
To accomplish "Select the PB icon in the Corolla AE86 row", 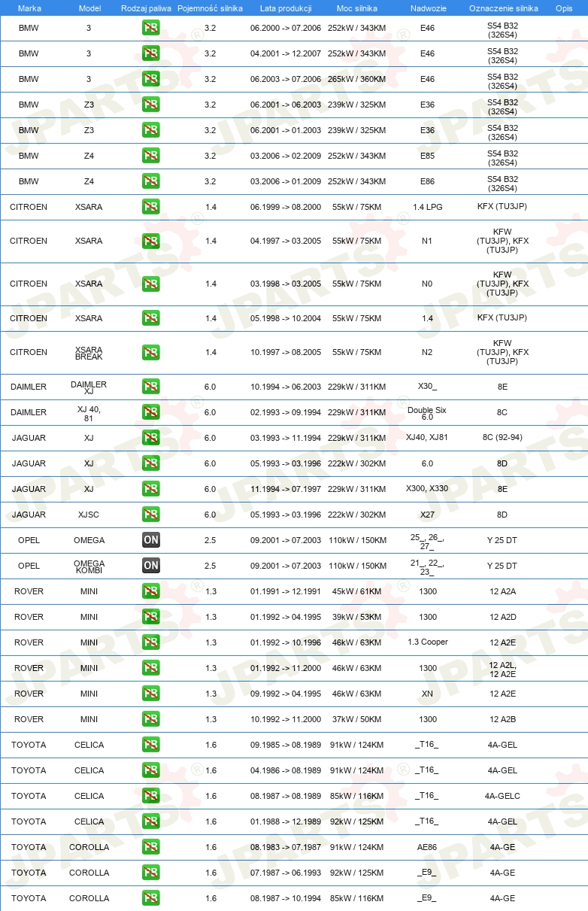I will tap(150, 848).
